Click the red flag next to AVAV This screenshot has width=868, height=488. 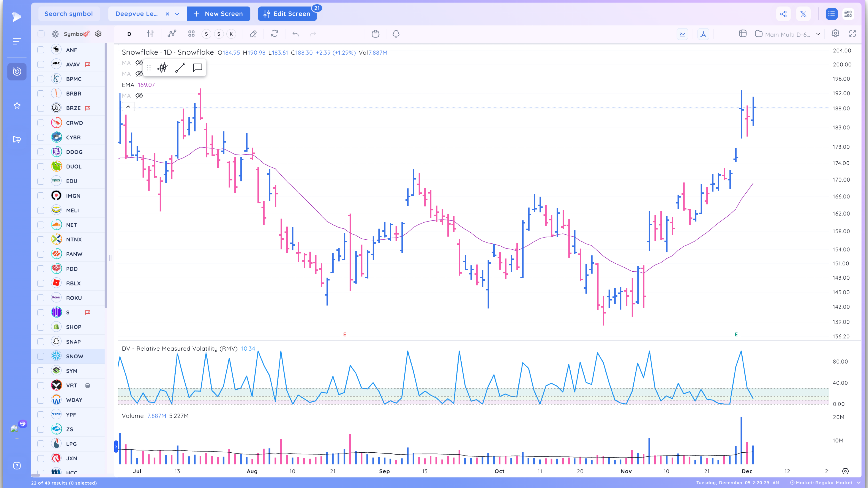pos(88,64)
